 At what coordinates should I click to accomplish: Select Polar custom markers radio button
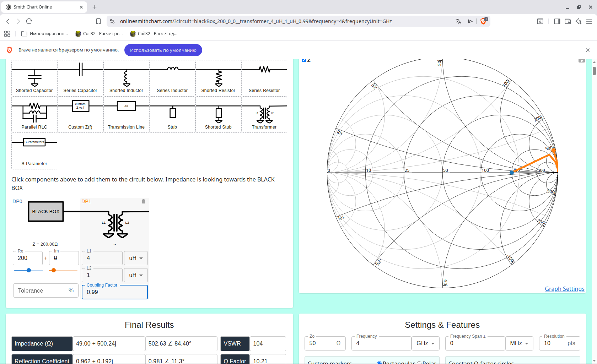[x=419, y=363]
